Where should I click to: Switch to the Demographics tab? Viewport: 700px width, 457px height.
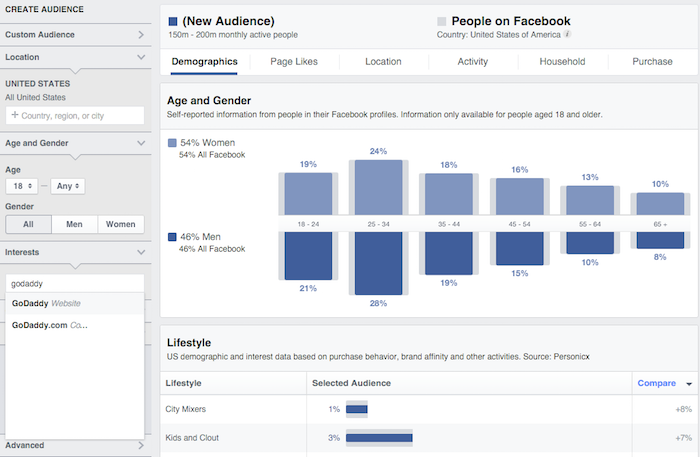[204, 62]
